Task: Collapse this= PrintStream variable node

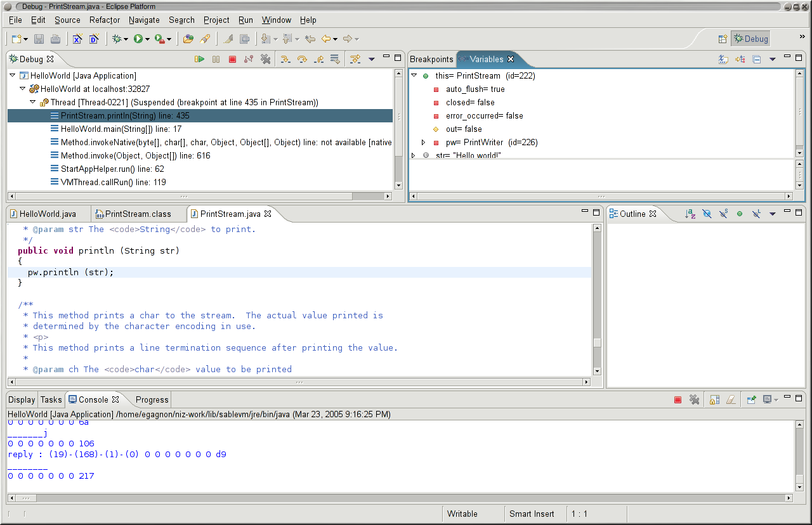Action: [414, 75]
